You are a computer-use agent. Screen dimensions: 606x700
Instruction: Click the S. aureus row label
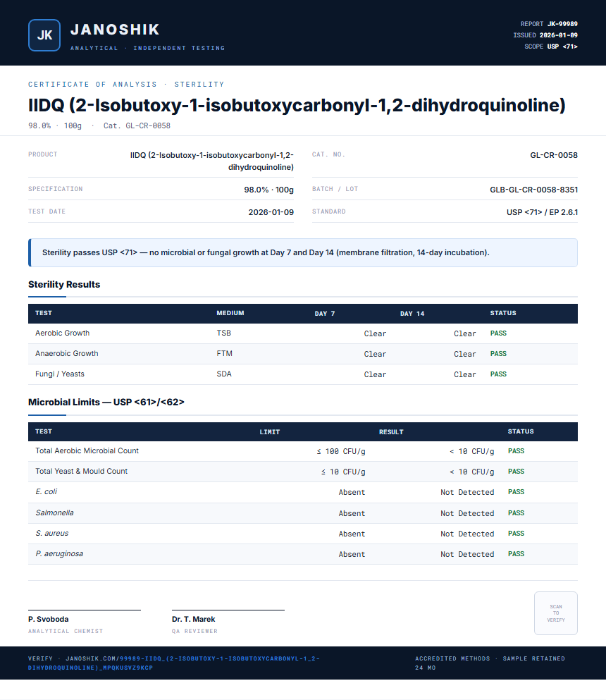[51, 534]
